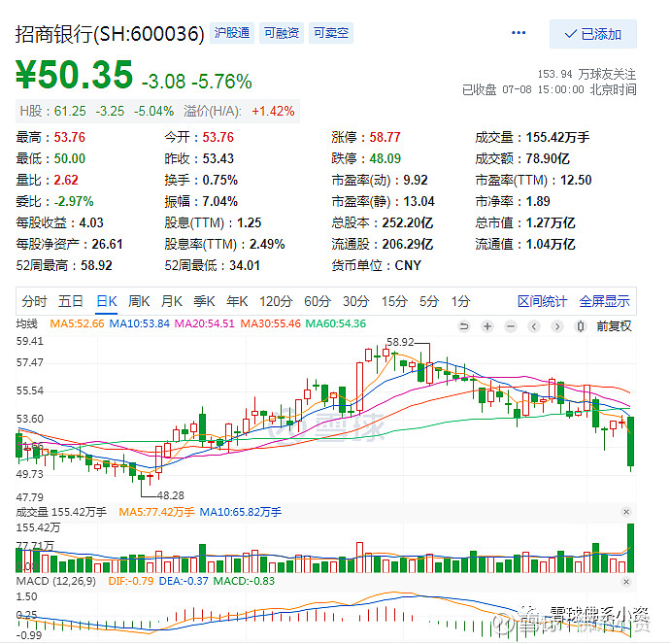Viewport: 670px width, 644px height.
Task: Open the three-dots more options menu
Action: (519, 33)
